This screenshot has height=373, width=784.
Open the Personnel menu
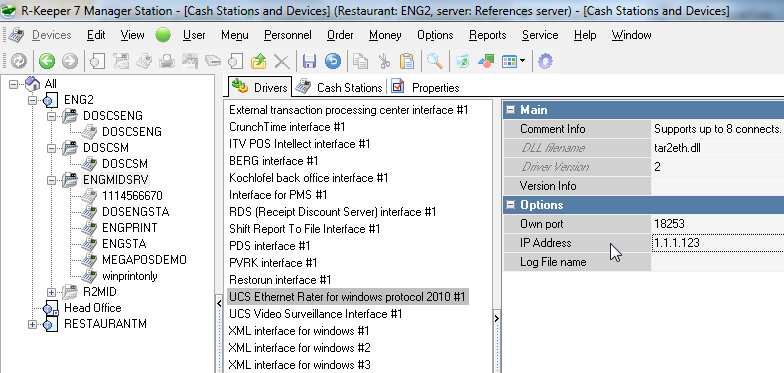point(288,35)
